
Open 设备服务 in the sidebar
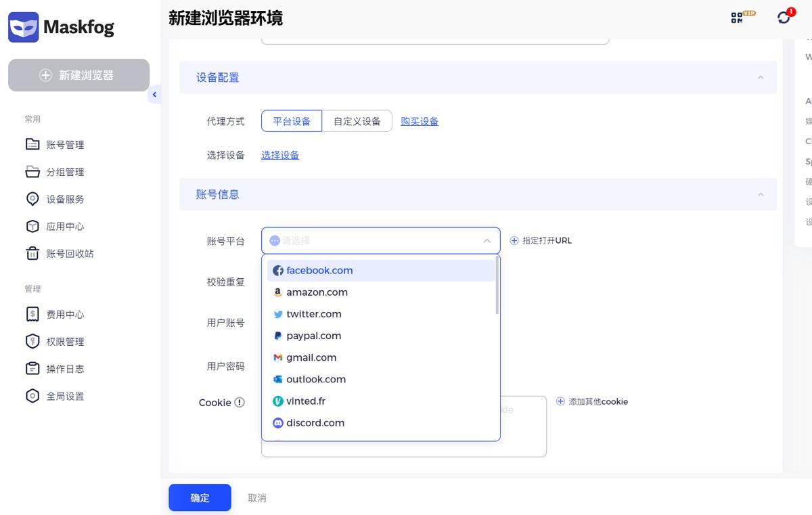(x=65, y=199)
